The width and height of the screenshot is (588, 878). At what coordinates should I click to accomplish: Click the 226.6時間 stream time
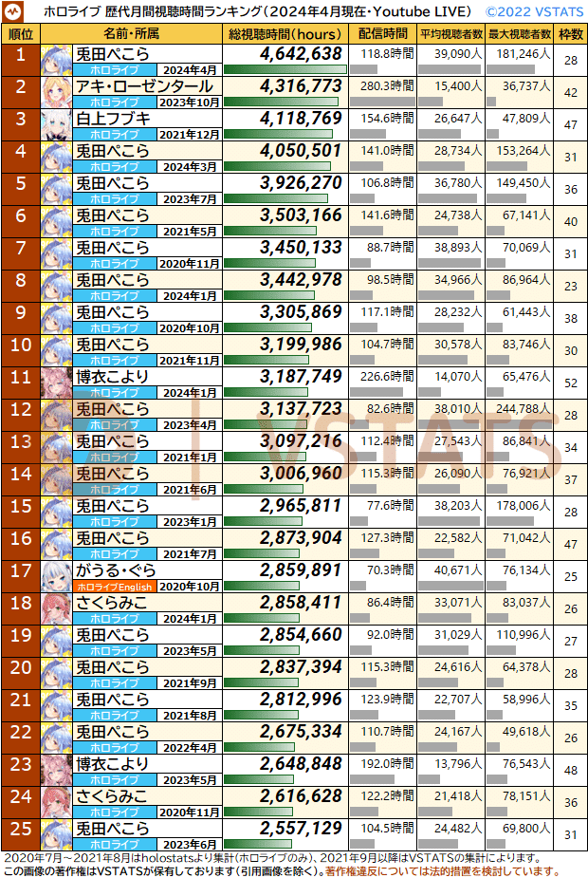[387, 377]
